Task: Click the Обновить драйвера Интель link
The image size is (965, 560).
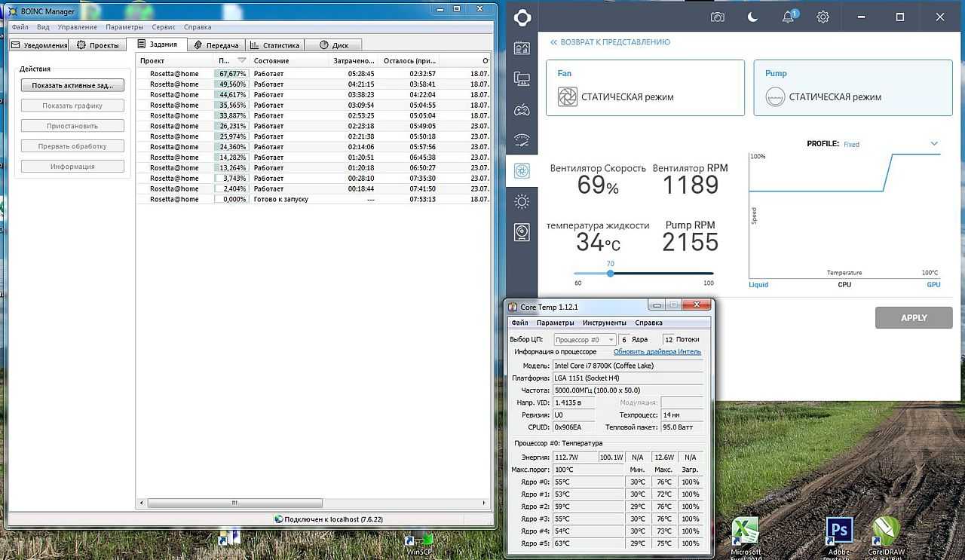Action: coord(657,352)
